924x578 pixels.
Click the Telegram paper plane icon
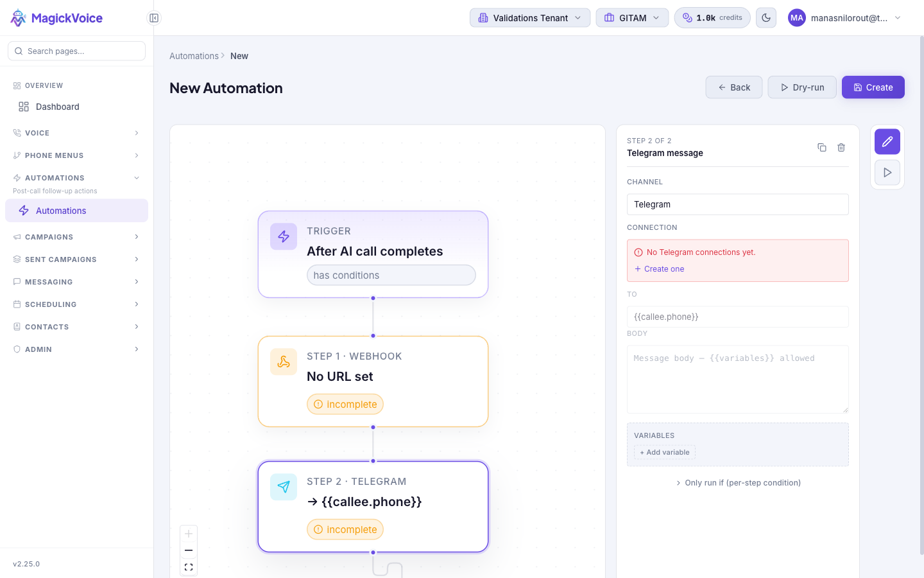click(284, 487)
